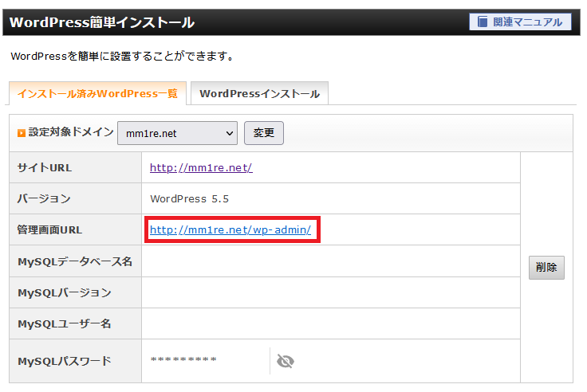Viewport: 587px width, 392px height.
Task: Click the バージョン row label
Action: point(44,198)
